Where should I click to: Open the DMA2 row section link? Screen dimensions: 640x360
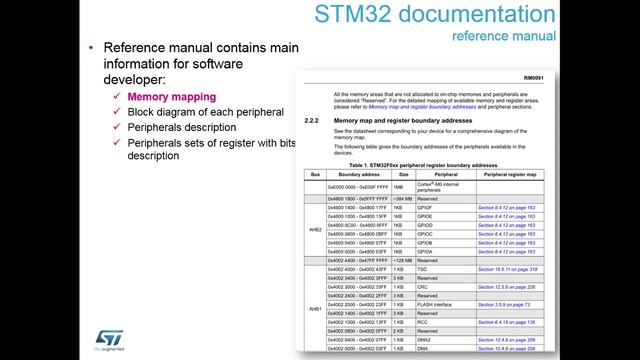click(x=507, y=340)
